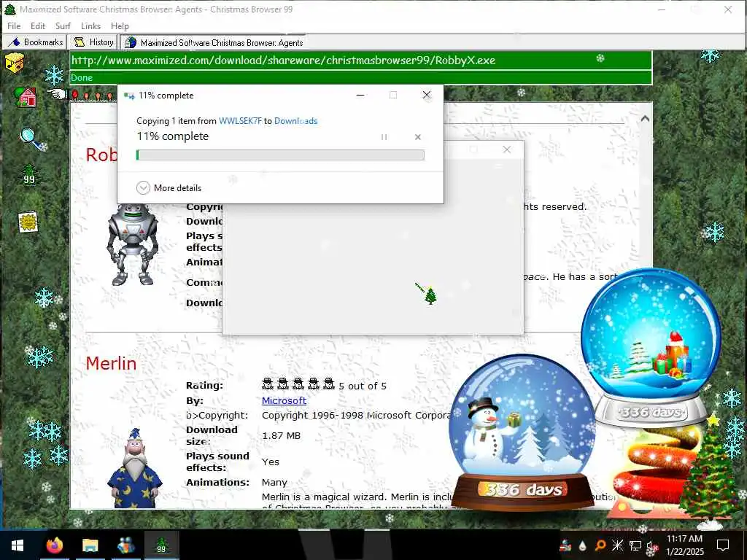Click the taskbar clock showing 11:17 AM
747x560 pixels.
tap(684, 545)
